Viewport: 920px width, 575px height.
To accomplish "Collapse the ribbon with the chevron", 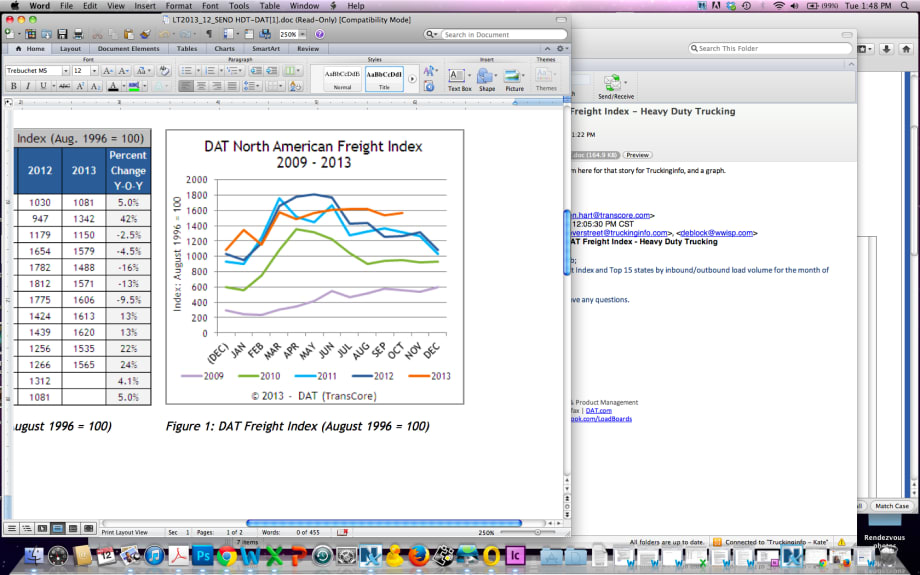I will point(547,49).
